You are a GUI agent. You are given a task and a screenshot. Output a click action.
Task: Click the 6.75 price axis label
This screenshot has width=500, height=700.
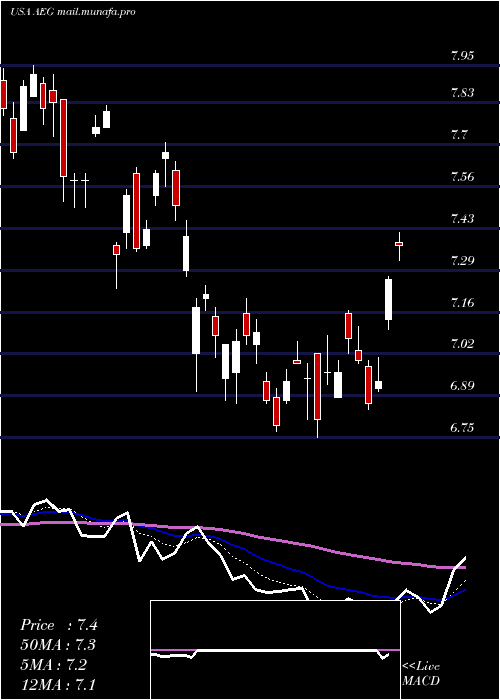[462, 428]
